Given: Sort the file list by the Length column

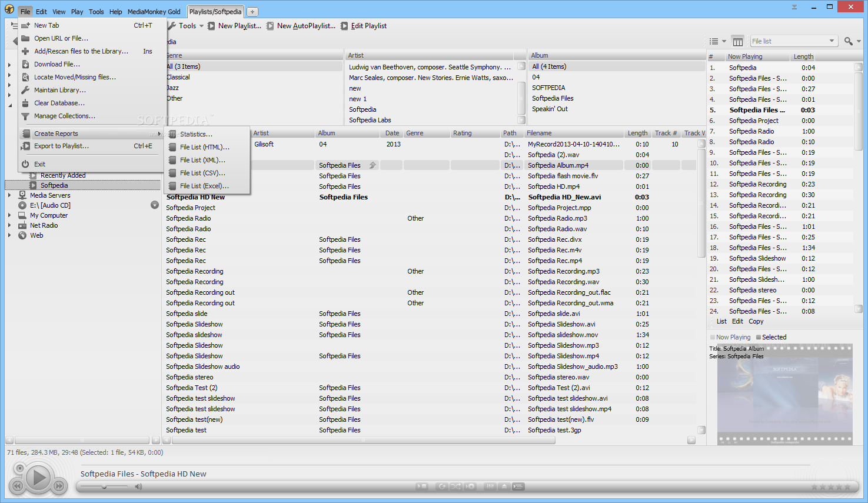Looking at the screenshot, I should [637, 133].
